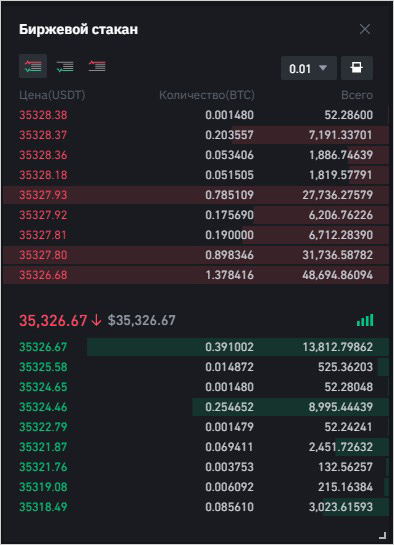Screen dimensions: 394x545
Task: Click the $35,326.67 dollar value
Action: (142, 320)
